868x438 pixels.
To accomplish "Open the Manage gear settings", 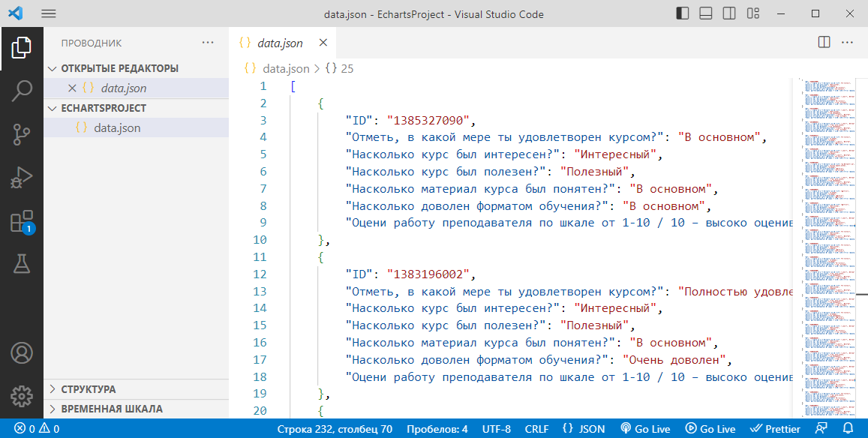I will 22,395.
